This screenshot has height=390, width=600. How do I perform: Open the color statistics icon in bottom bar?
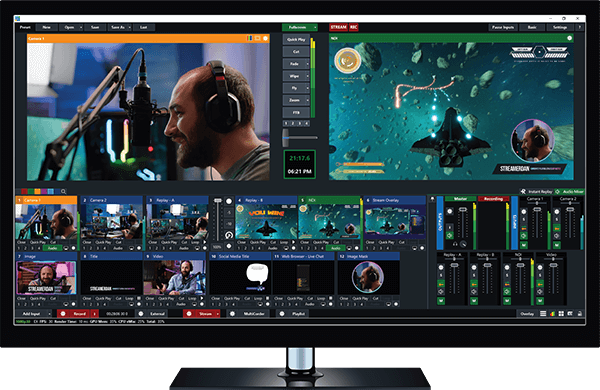552,314
